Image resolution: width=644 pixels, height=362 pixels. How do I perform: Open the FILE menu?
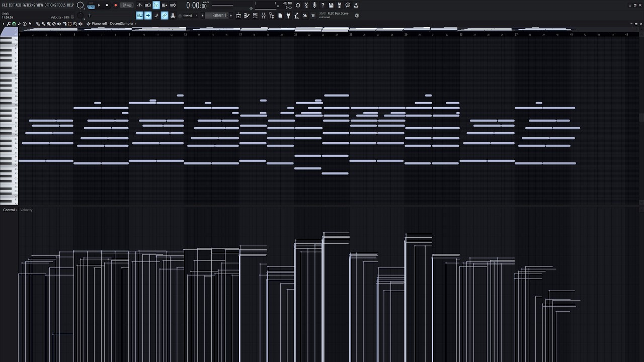5,5
